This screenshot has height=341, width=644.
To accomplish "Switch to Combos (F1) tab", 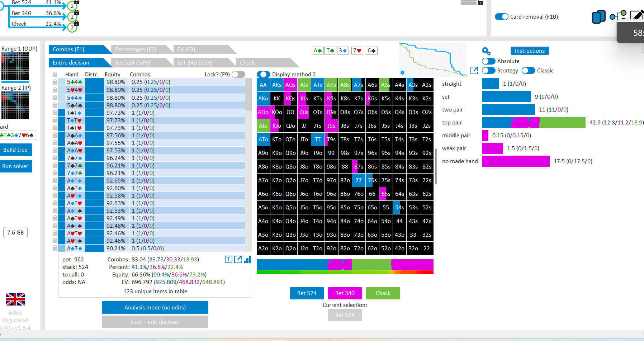I will pyautogui.click(x=80, y=49).
